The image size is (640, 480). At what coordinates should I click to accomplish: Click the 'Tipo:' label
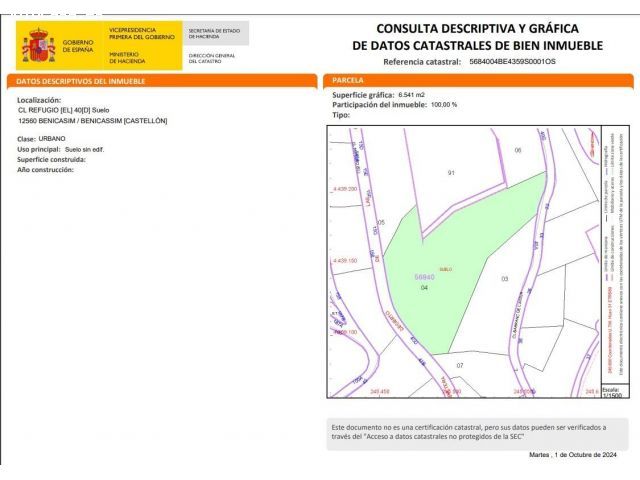point(341,115)
